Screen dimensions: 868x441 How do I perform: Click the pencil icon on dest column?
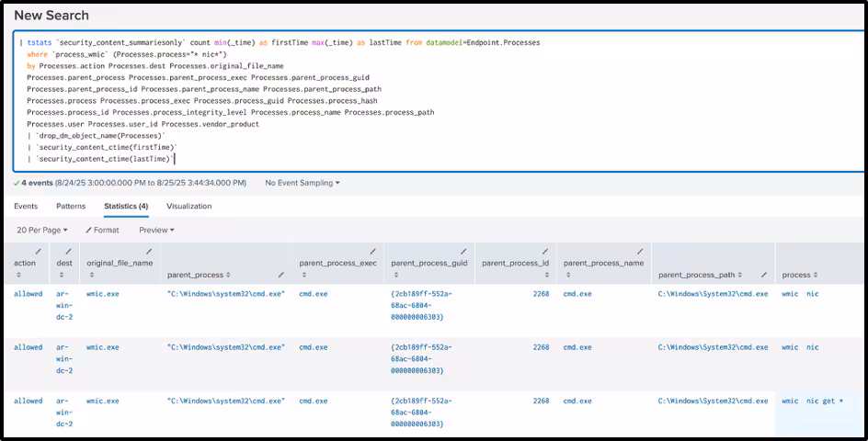(x=70, y=251)
